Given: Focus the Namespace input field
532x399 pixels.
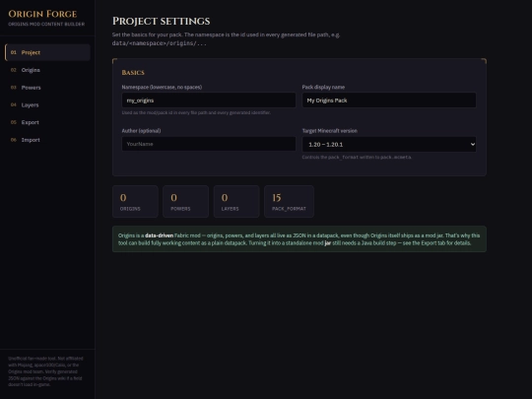Looking at the screenshot, I should tap(209, 100).
